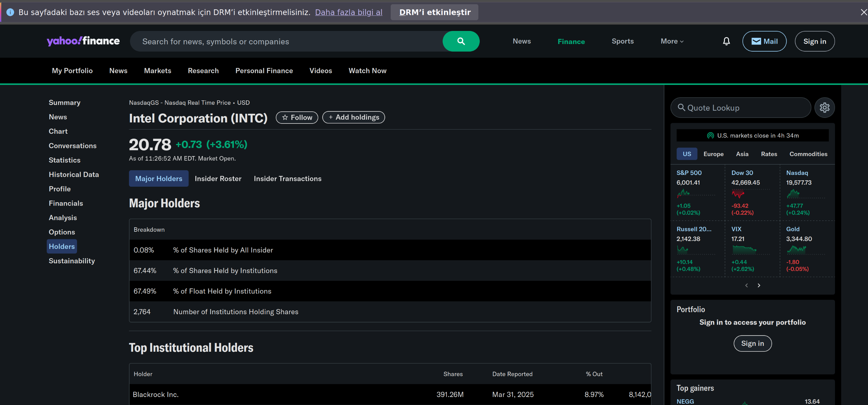868x405 pixels.
Task: Focus the main search field
Action: tap(286, 41)
